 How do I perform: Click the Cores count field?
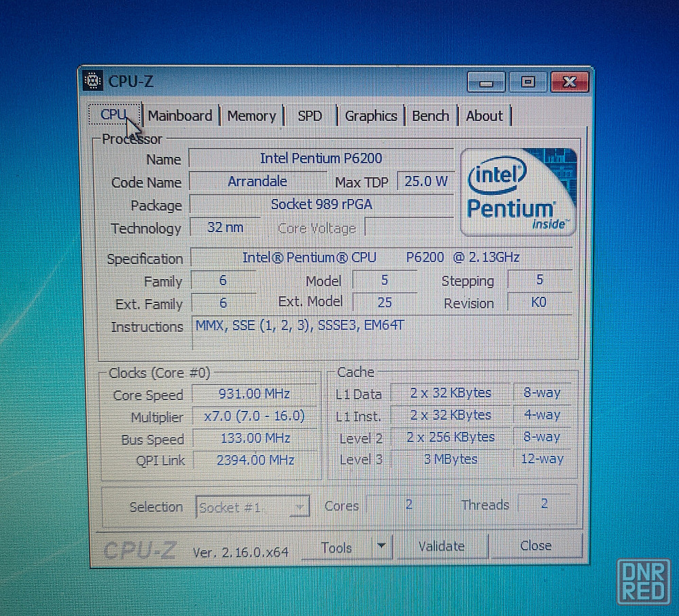[x=409, y=504]
